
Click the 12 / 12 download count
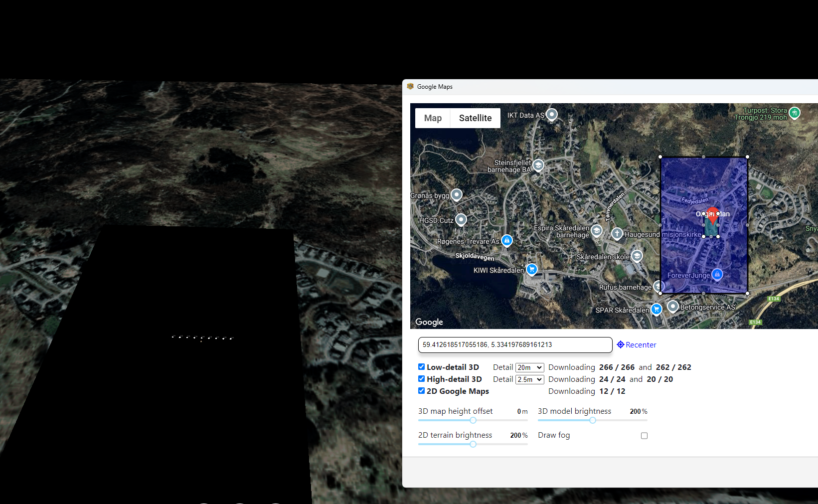point(612,391)
